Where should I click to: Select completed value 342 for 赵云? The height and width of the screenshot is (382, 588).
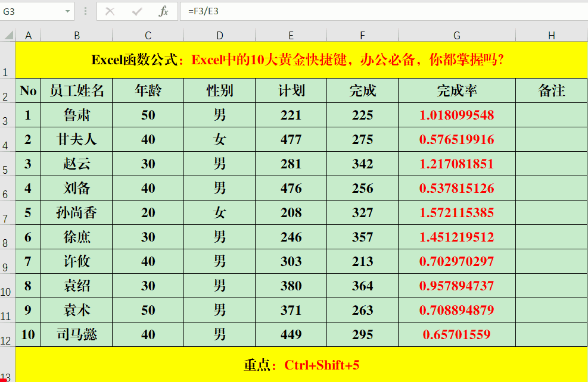[363, 164]
